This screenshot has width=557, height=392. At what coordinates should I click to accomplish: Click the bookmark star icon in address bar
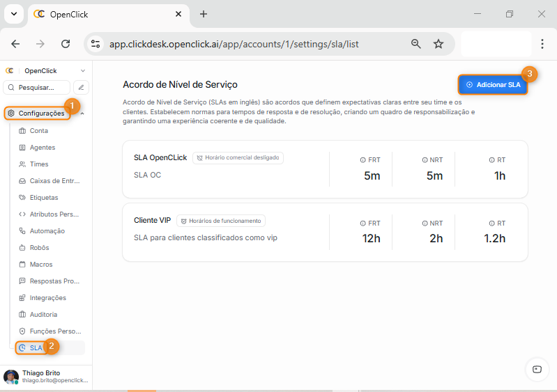tap(438, 44)
